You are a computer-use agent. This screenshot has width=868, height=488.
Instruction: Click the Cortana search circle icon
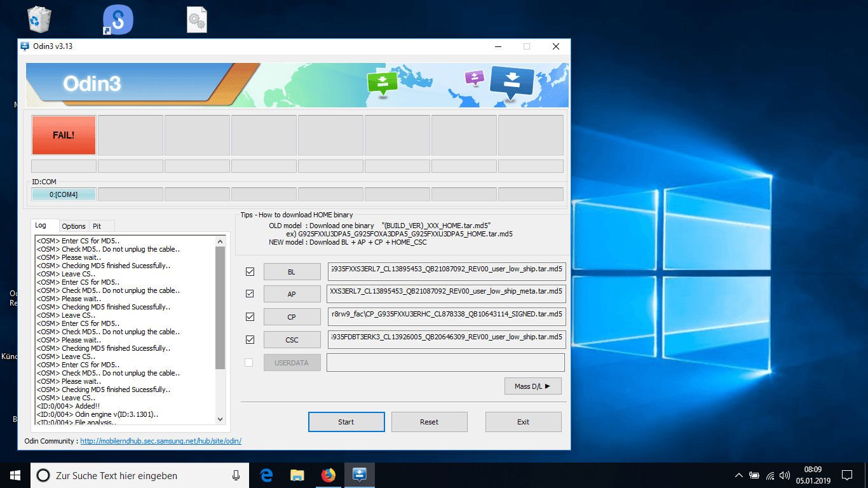pyautogui.click(x=43, y=475)
